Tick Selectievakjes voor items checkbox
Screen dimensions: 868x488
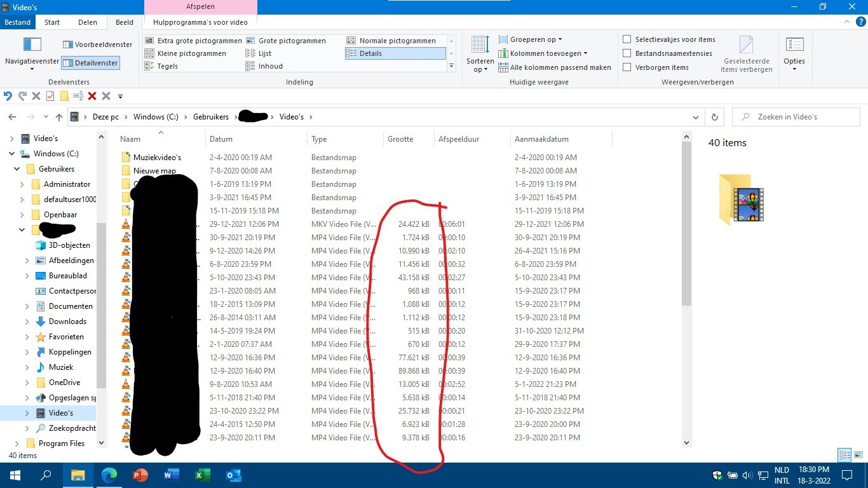coord(627,39)
